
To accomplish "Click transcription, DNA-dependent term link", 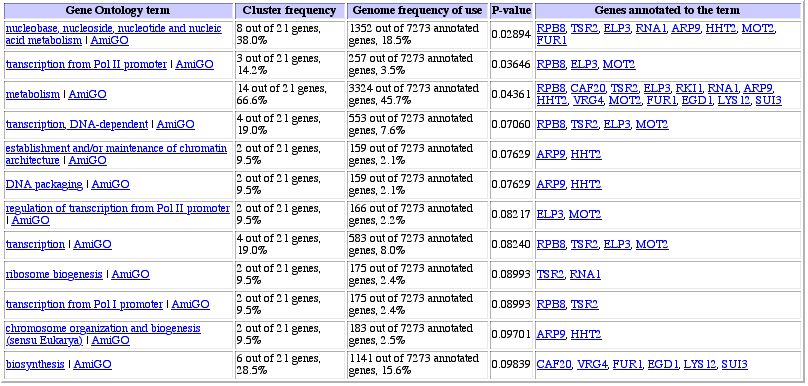I will pyautogui.click(x=77, y=124).
